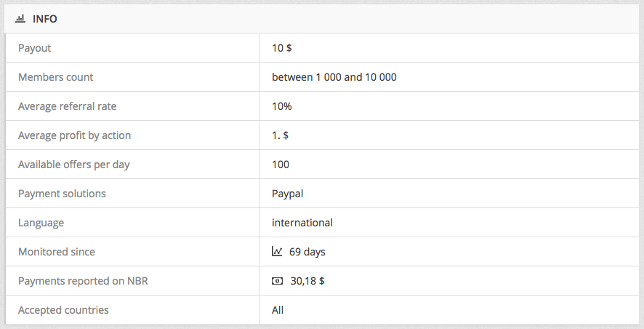Select the 10% referral rate value
Image resolution: width=644 pixels, height=329 pixels.
tap(282, 106)
